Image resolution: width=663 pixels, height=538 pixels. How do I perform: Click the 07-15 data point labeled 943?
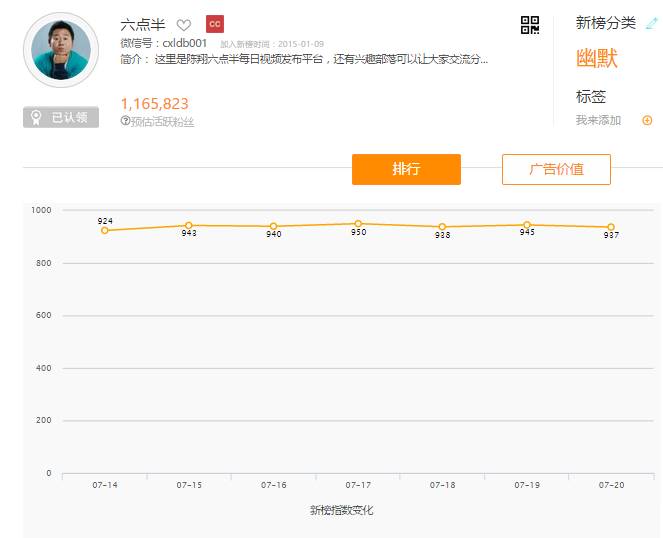189,225
